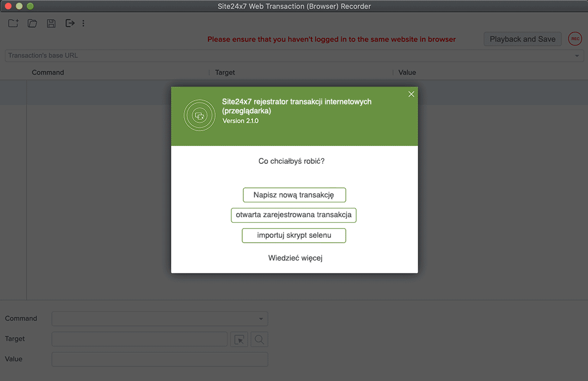
Task: Export the transaction using the export arrow icon
Action: (x=70, y=23)
